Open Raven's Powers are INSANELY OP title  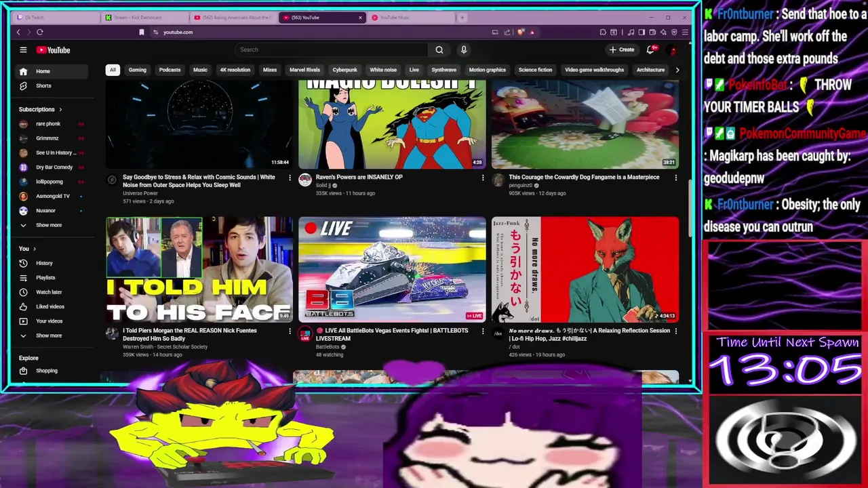pos(359,177)
